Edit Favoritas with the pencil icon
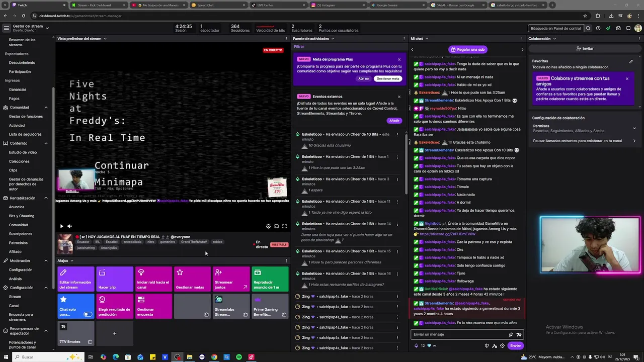 [631, 61]
